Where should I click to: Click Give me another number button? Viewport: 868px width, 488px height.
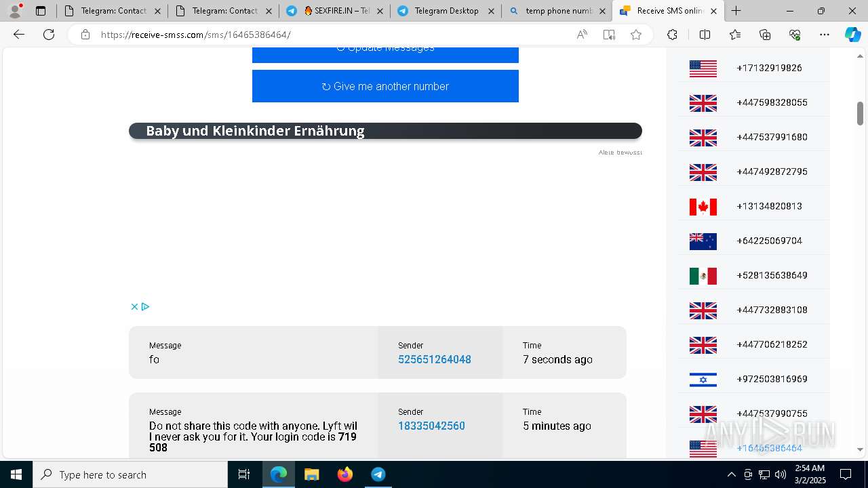pyautogui.click(x=385, y=86)
